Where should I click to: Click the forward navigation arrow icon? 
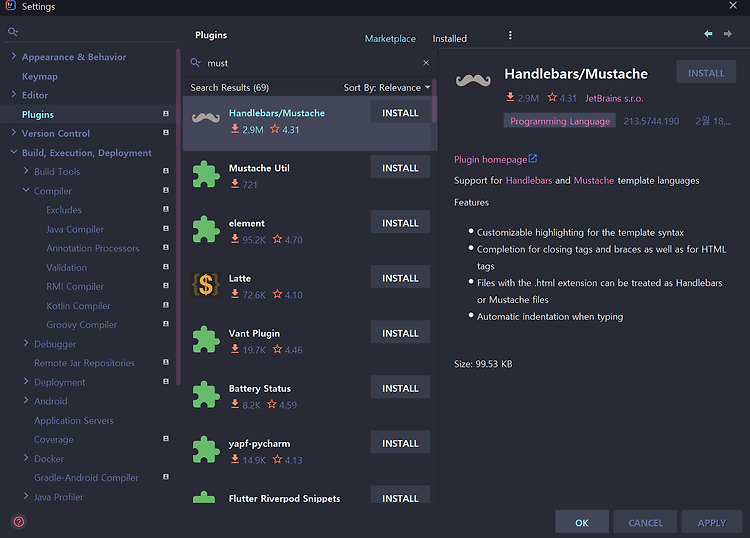[x=728, y=33]
